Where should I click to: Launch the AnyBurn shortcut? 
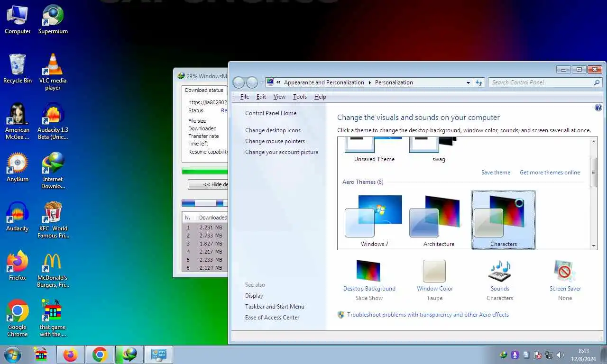point(18,168)
